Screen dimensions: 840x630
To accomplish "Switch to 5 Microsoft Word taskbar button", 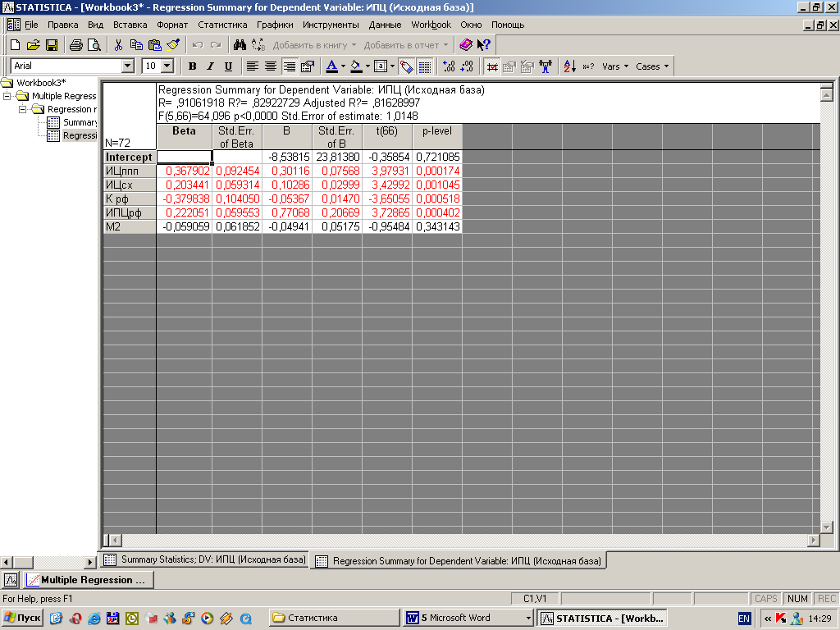I will point(468,618).
